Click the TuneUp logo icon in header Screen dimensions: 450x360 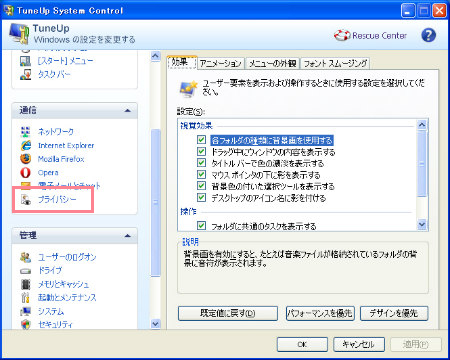click(x=19, y=33)
